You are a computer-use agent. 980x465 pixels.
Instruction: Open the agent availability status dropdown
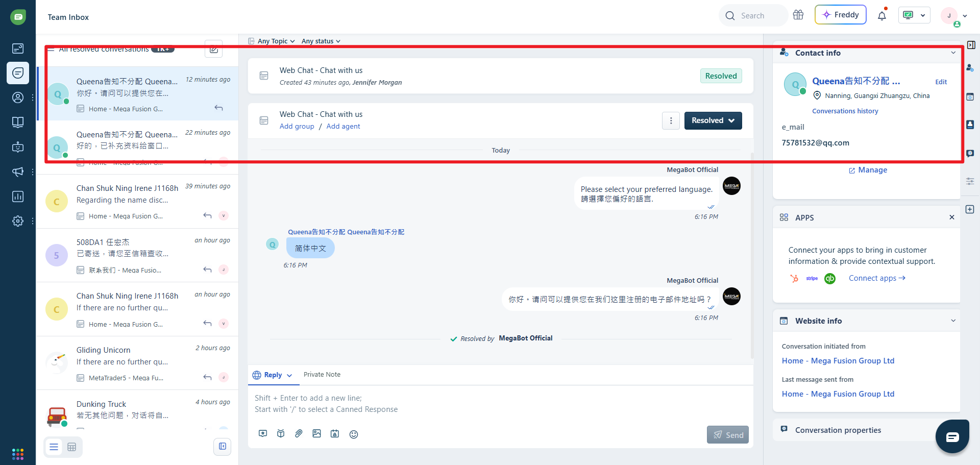click(x=915, y=15)
